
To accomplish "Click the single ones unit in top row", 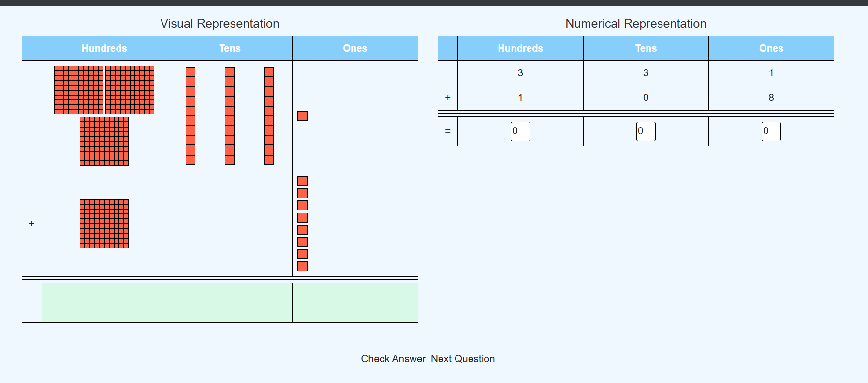I will click(x=302, y=115).
